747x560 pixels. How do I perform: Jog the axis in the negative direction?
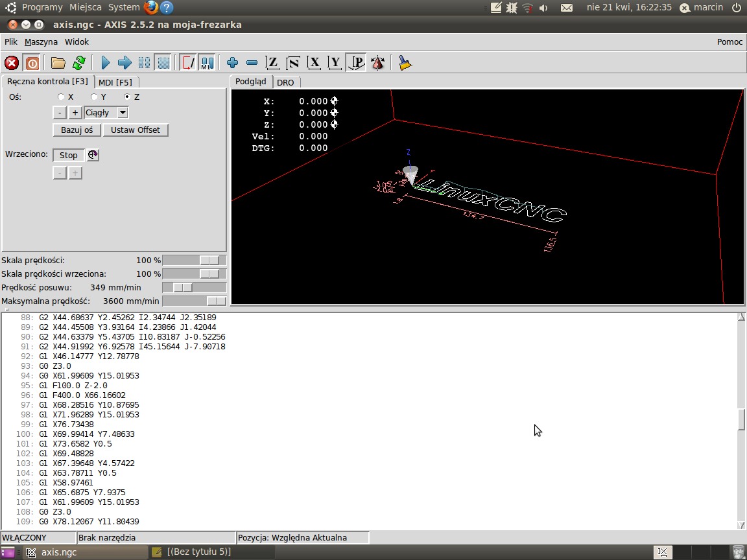click(59, 113)
